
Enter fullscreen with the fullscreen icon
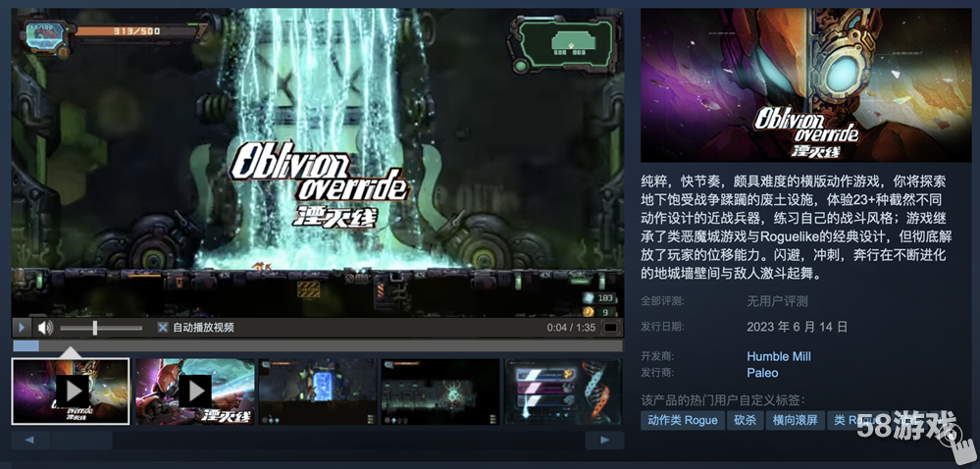tap(609, 328)
